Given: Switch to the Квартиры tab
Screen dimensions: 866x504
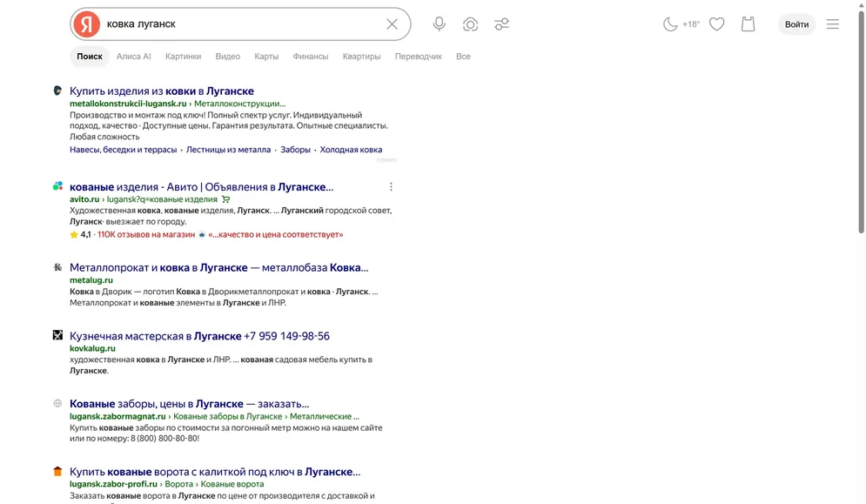Looking at the screenshot, I should point(361,57).
